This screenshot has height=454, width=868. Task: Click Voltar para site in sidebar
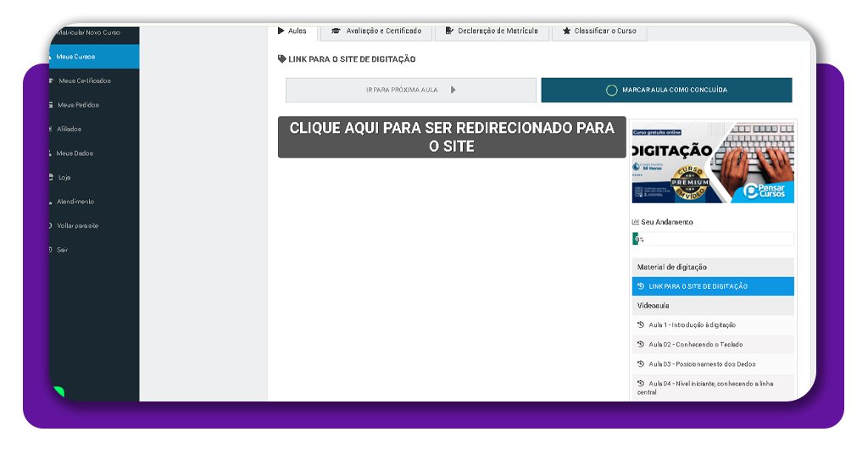click(x=94, y=225)
